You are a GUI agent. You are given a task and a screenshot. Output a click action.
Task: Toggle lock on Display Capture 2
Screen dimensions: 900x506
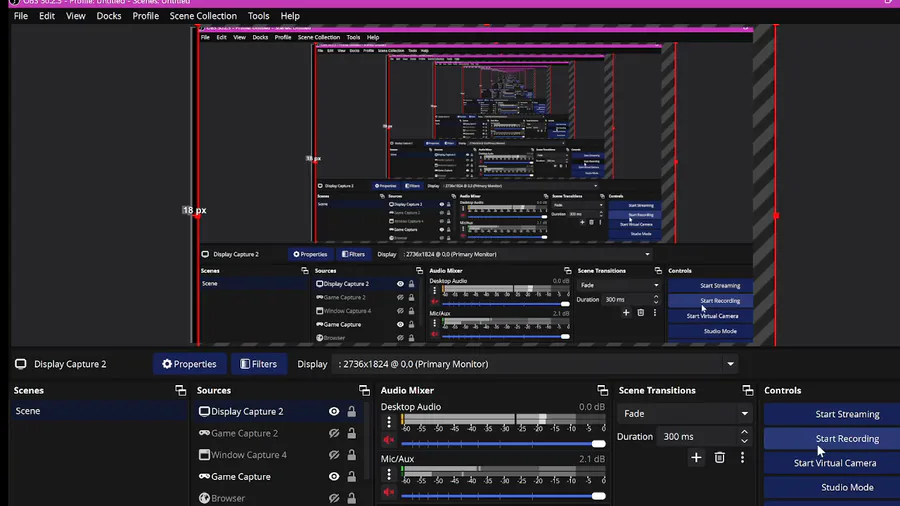pyautogui.click(x=351, y=411)
